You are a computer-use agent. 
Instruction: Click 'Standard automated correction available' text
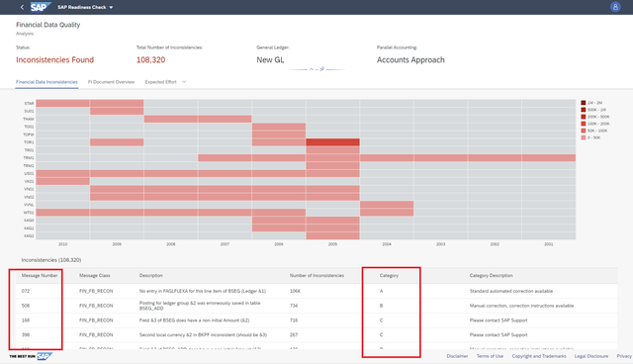[x=511, y=291]
